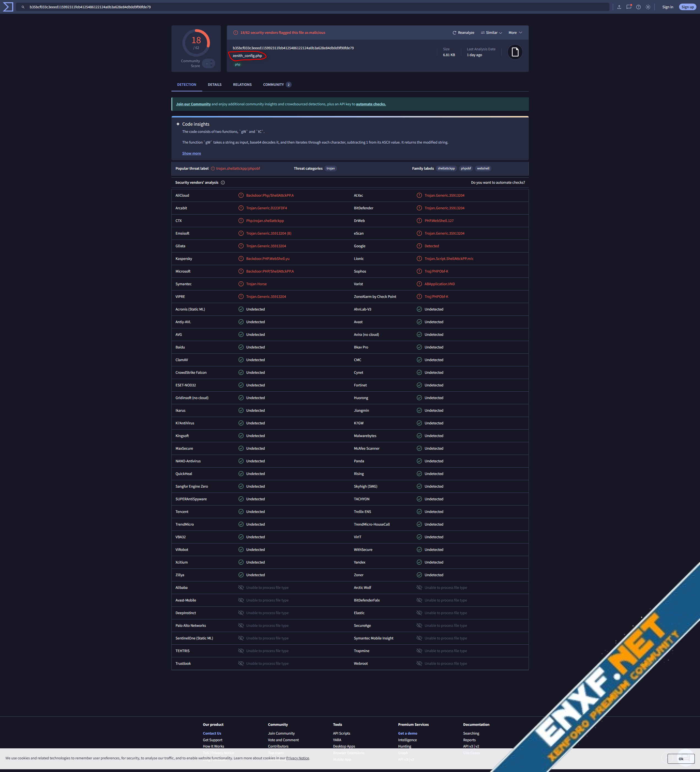This screenshot has height=772, width=700.
Task: Expand Code insights with Show more
Action: pos(191,153)
